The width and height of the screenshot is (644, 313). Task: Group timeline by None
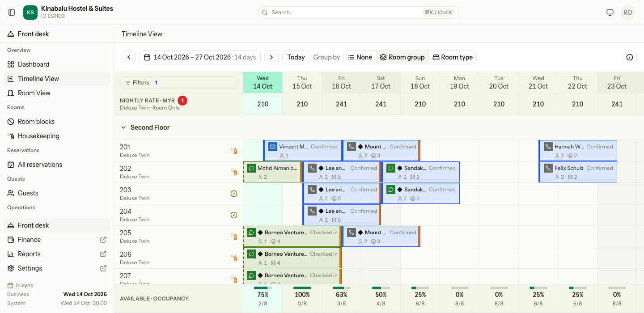[360, 57]
